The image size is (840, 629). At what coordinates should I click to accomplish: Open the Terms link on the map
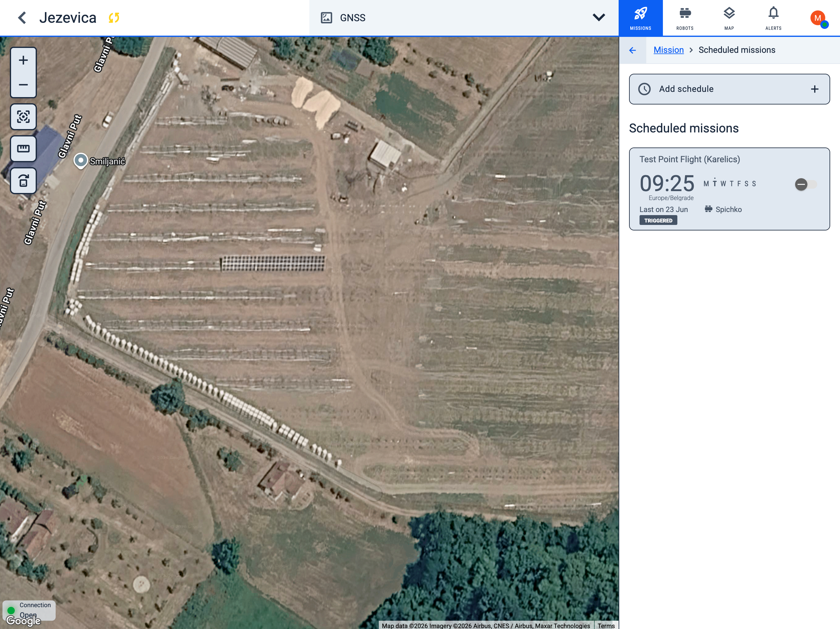coord(606,625)
